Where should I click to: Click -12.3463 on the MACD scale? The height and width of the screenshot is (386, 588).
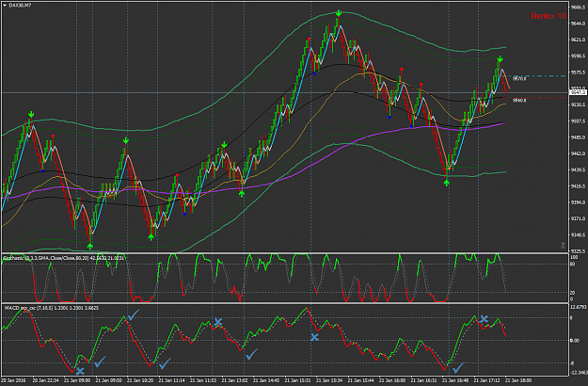579,373
